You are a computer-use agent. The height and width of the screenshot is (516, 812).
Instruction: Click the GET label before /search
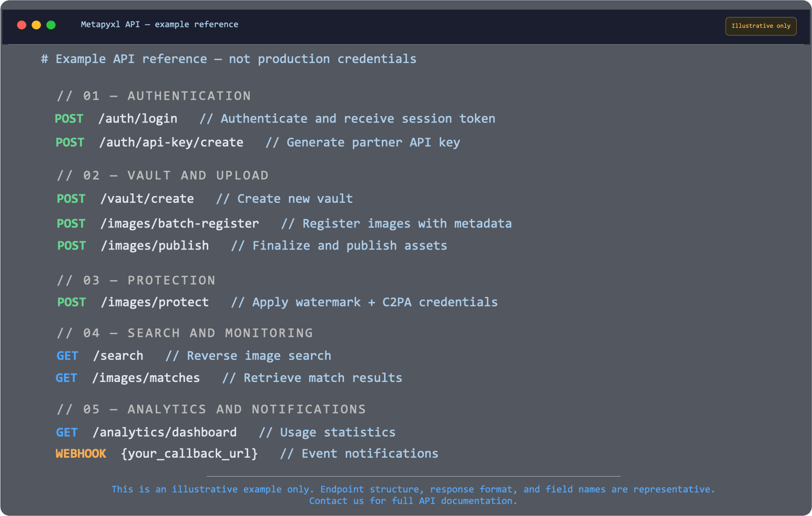click(67, 356)
